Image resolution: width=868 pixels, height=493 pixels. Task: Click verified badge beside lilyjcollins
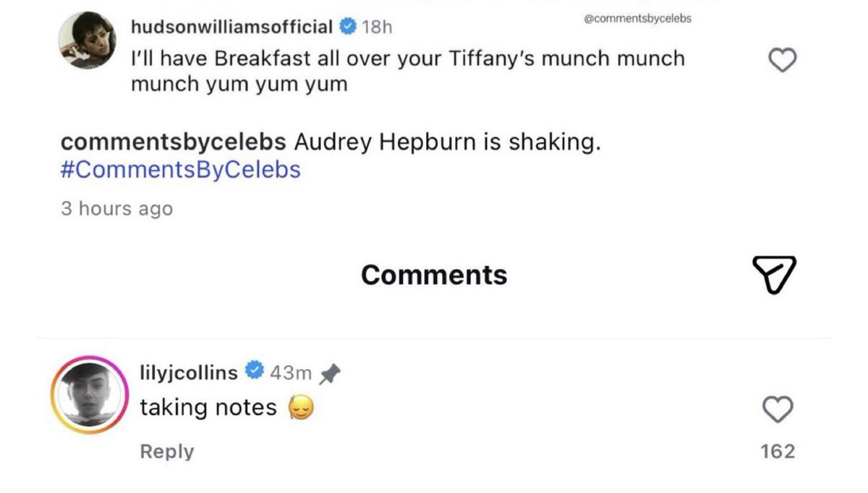point(254,372)
